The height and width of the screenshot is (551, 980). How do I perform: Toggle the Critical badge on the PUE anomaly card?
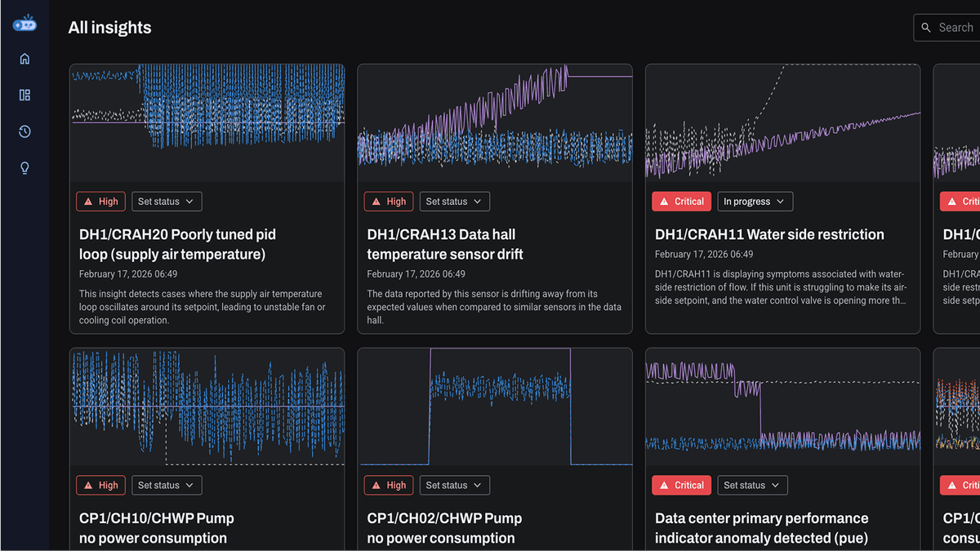(x=681, y=485)
